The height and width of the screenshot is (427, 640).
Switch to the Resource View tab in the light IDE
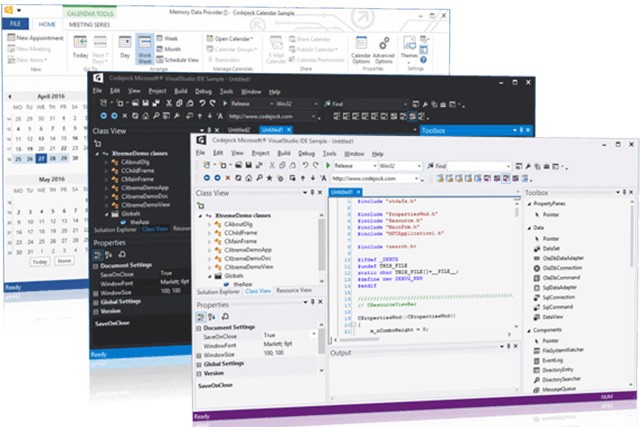pyautogui.click(x=293, y=290)
